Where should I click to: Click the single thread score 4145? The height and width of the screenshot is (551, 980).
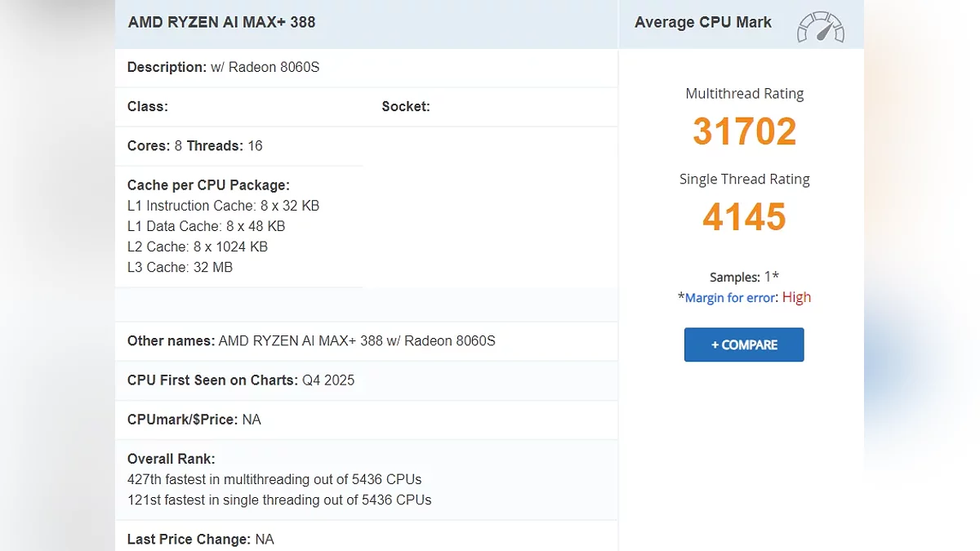(x=744, y=217)
